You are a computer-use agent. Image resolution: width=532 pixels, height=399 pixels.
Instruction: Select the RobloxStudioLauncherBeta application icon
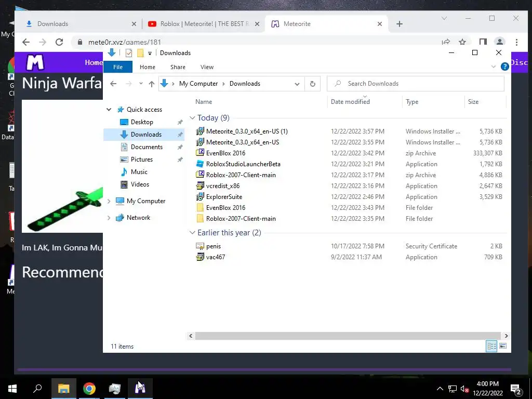tap(200, 164)
